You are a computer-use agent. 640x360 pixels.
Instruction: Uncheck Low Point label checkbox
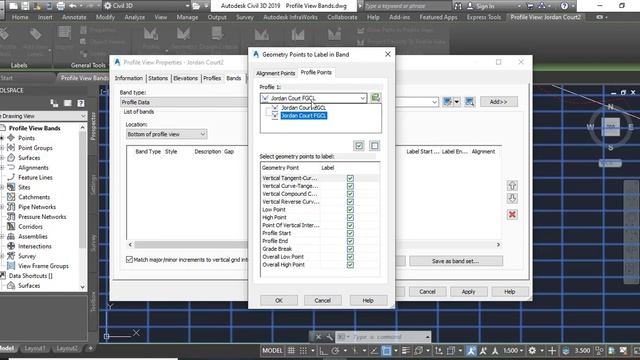click(x=350, y=210)
